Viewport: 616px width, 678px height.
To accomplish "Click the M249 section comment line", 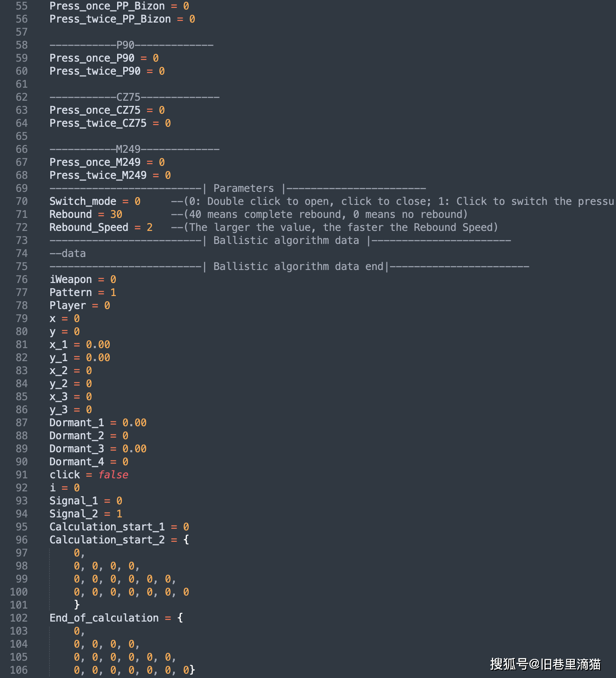I will tap(134, 149).
